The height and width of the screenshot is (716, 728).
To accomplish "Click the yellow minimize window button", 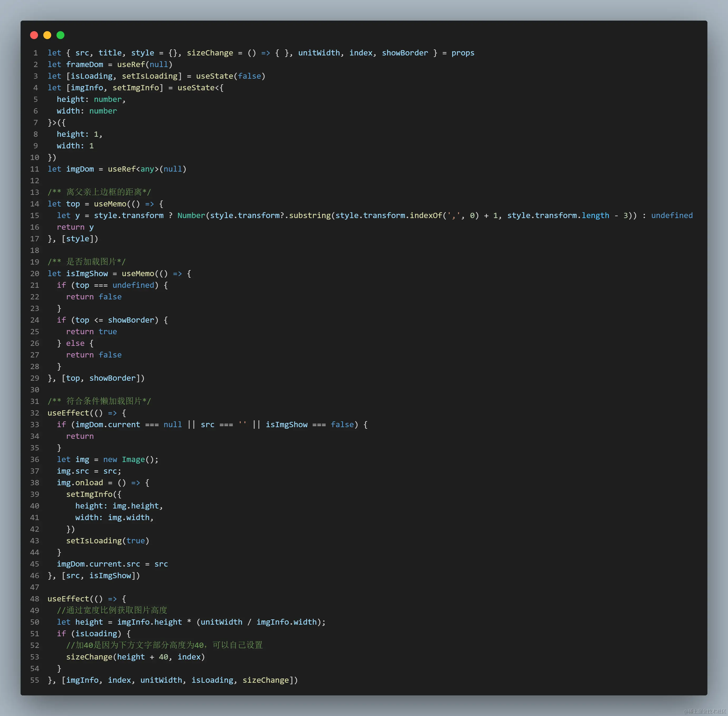I will pos(47,35).
